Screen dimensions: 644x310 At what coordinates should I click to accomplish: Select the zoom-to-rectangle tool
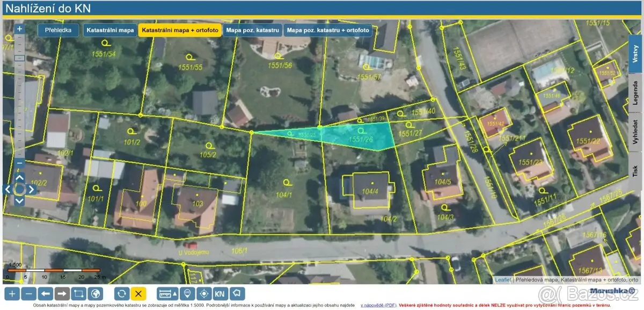click(x=79, y=293)
